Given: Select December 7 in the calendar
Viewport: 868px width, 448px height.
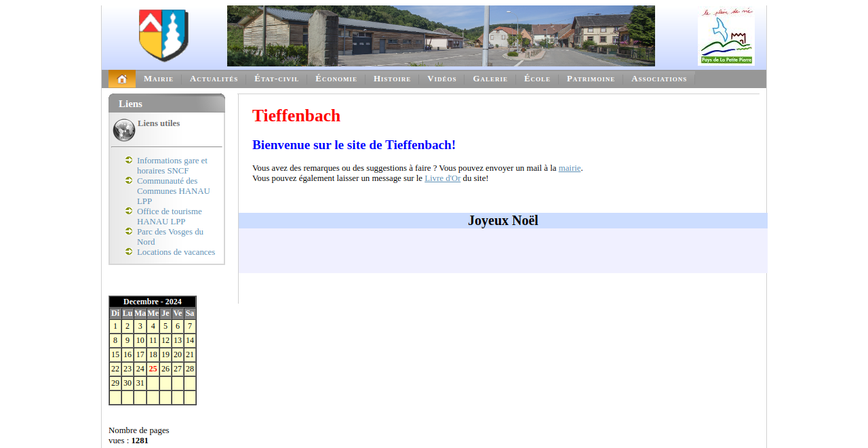Looking at the screenshot, I should (190, 326).
